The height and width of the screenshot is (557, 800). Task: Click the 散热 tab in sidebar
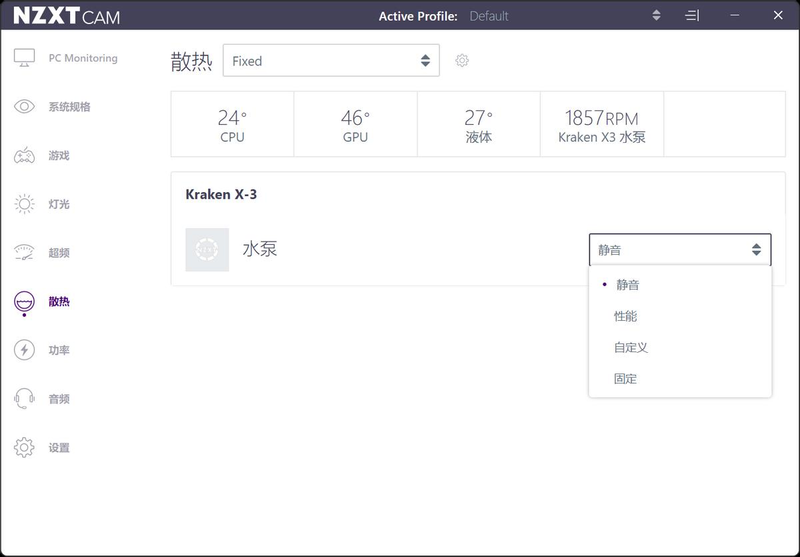click(58, 302)
